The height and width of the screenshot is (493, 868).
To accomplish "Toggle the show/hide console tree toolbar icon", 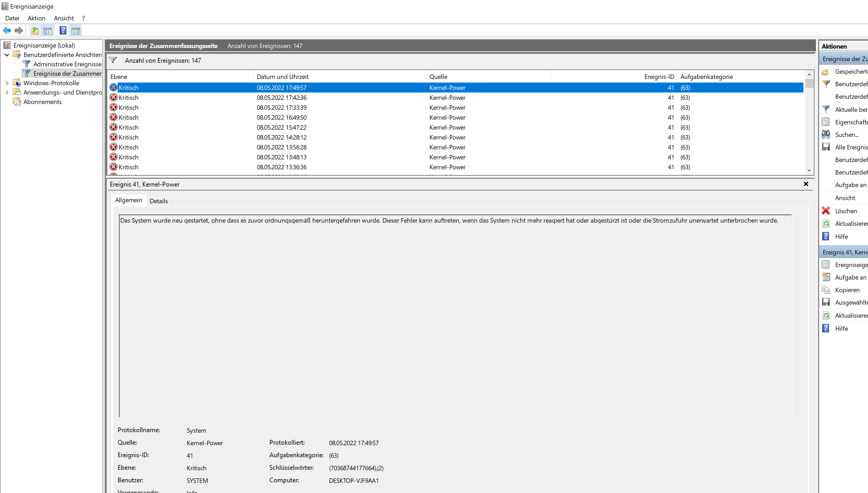I will point(47,31).
